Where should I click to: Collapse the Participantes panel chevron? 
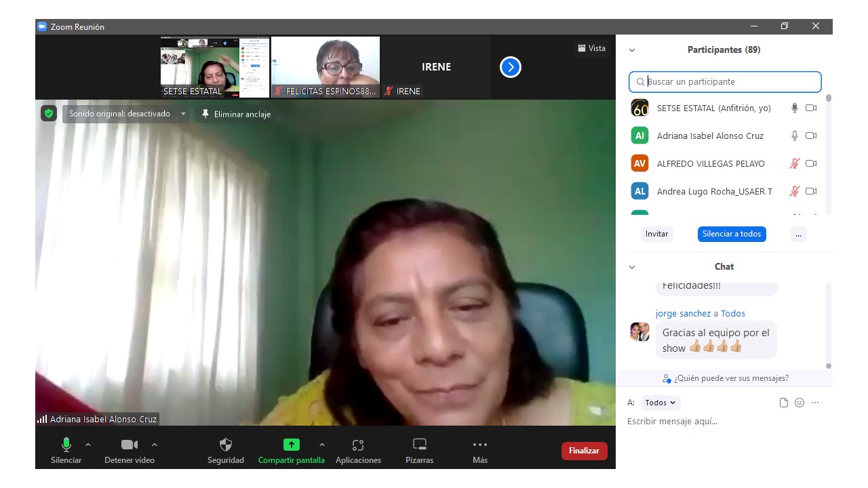click(632, 50)
